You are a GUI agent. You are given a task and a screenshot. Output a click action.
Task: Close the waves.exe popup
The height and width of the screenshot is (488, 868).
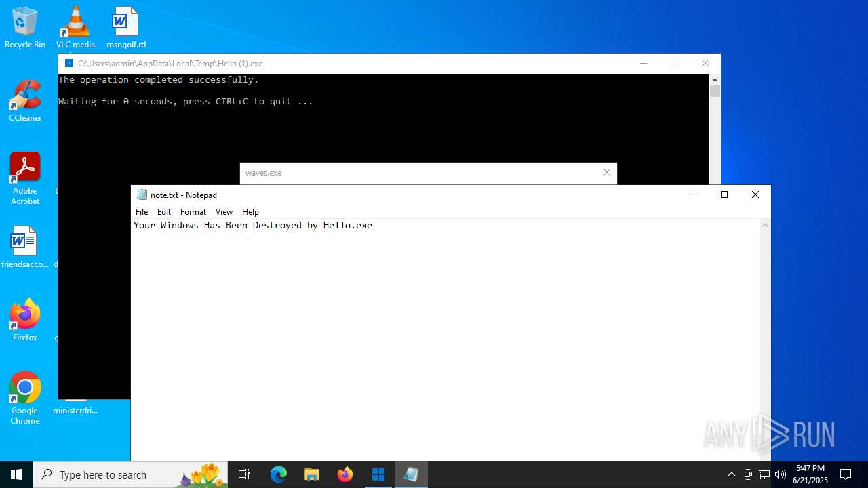607,172
